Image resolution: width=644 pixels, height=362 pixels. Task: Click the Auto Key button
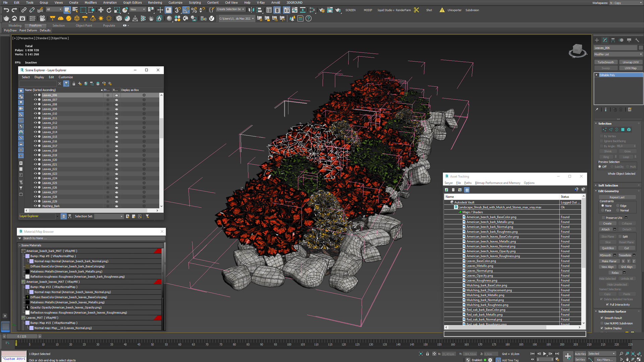[580, 354]
